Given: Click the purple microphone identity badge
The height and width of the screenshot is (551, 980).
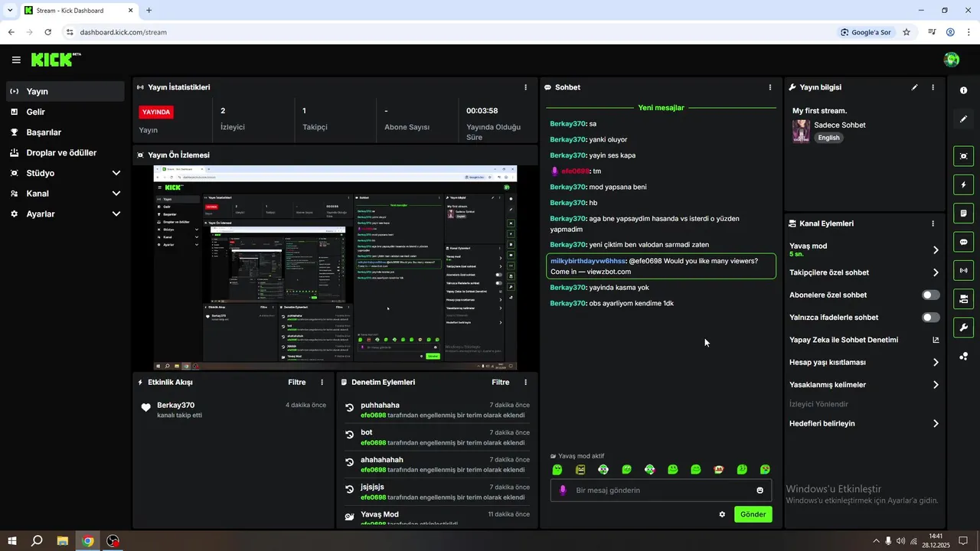Looking at the screenshot, I should [563, 491].
